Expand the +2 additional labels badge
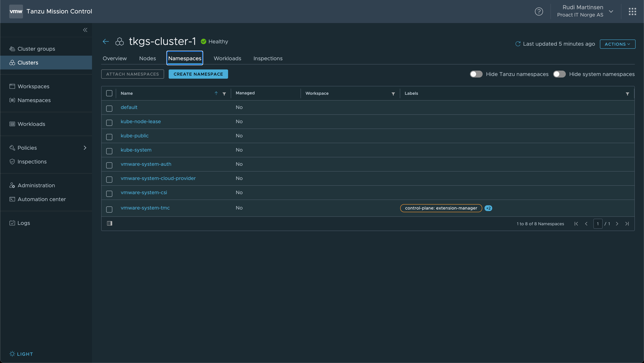This screenshot has width=644, height=363. [x=488, y=208]
